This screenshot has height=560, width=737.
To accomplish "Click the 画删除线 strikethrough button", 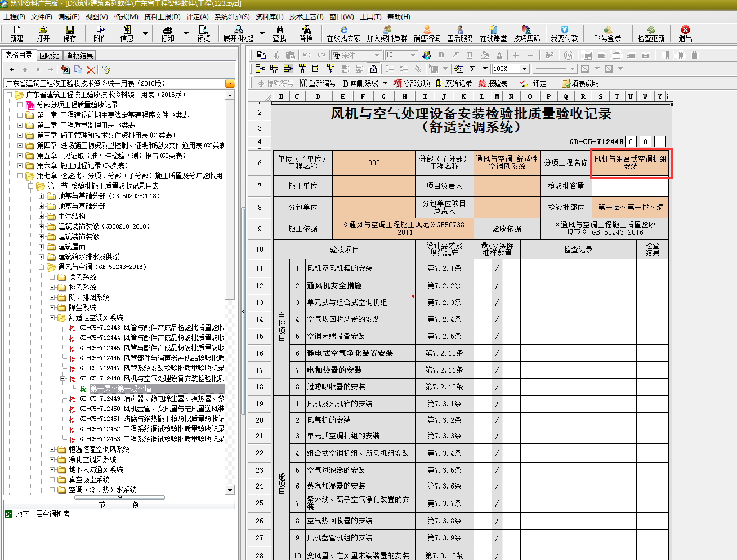I will click(x=359, y=83).
